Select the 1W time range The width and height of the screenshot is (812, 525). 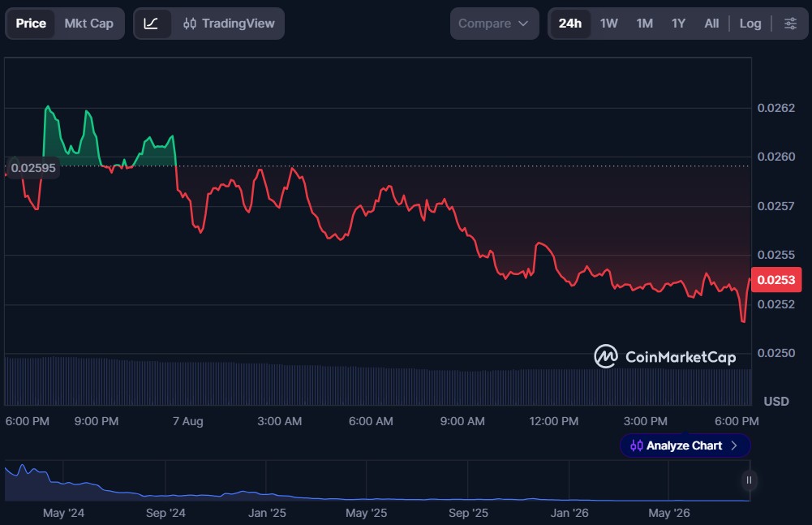(x=609, y=24)
